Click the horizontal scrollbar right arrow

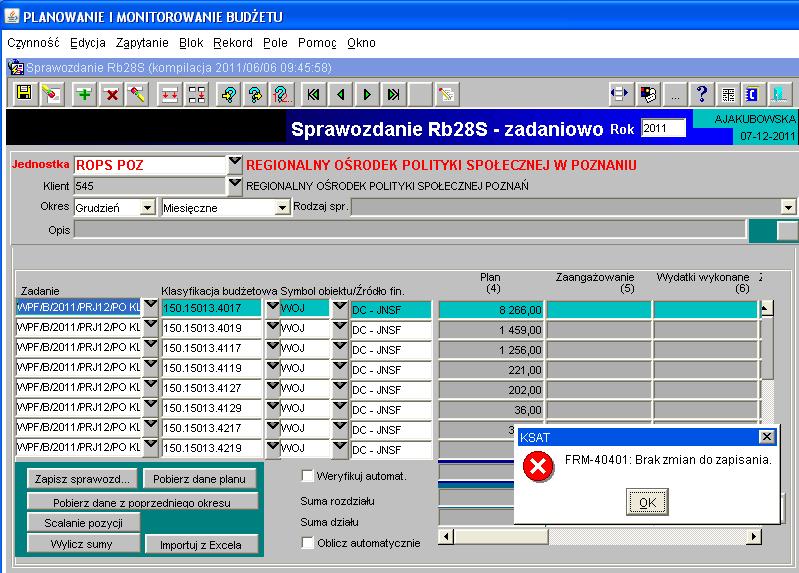(x=754, y=536)
